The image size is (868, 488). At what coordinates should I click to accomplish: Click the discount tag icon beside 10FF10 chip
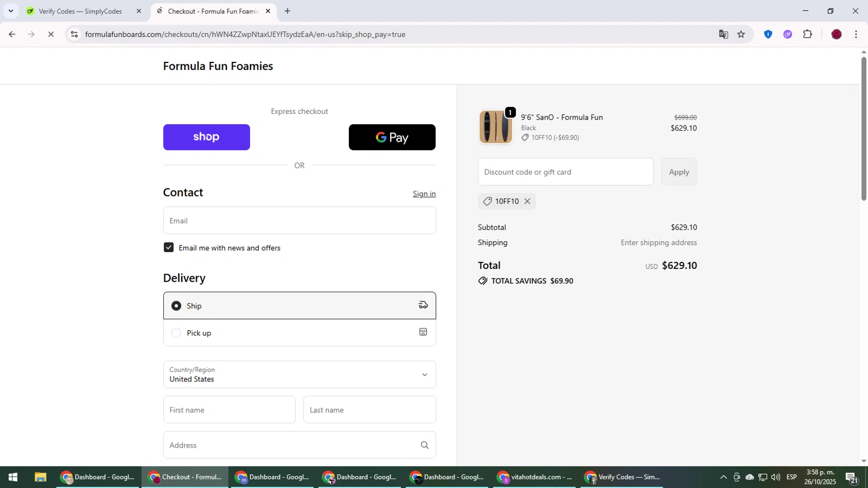click(487, 201)
